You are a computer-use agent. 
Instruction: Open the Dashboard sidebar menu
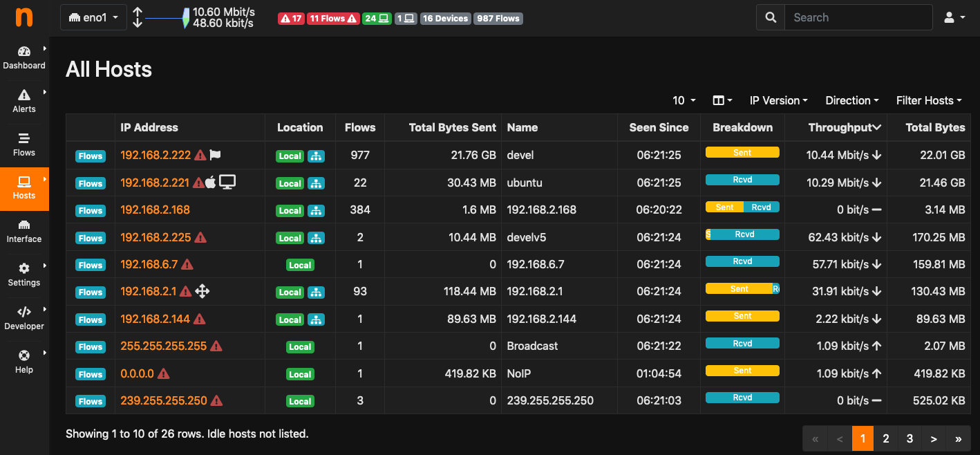point(24,58)
